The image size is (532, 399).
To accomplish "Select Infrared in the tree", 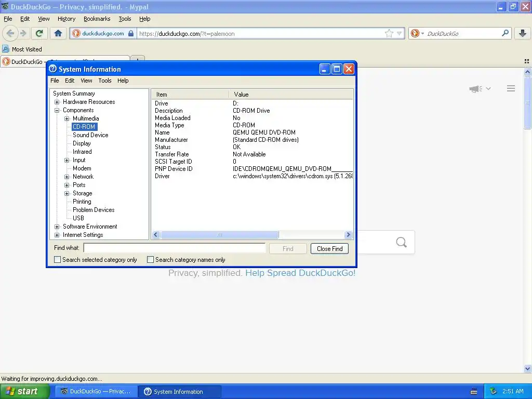I will 82,152.
